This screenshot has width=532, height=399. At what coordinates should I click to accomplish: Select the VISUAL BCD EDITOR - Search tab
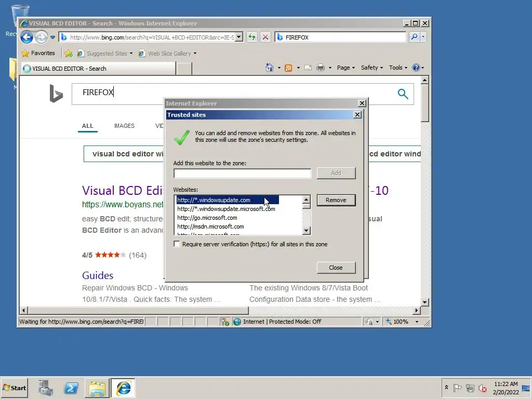[98, 69]
